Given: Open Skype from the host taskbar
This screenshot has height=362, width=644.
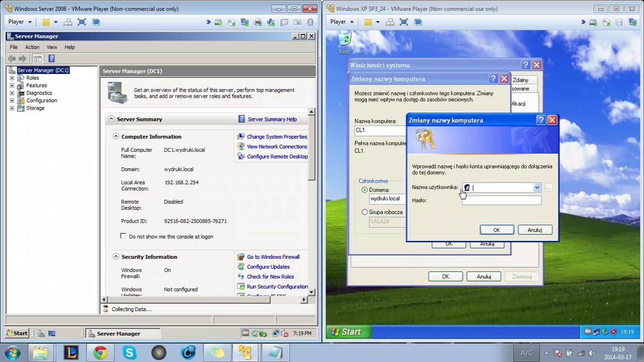Looking at the screenshot, I should tap(129, 353).
